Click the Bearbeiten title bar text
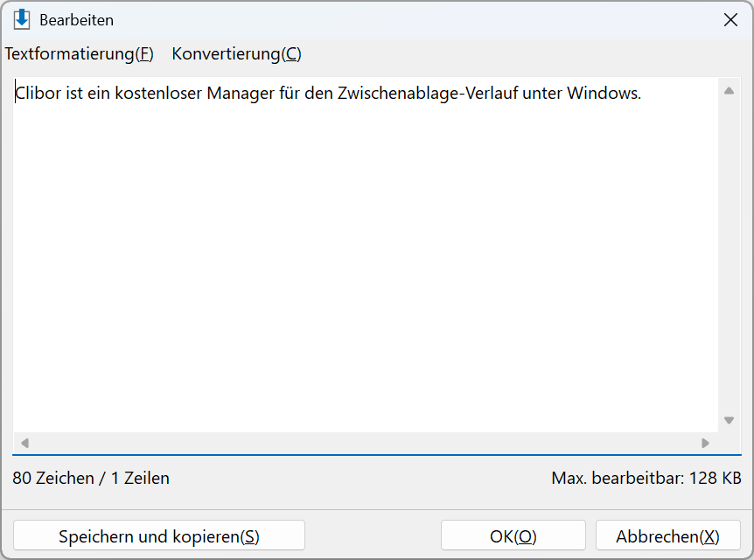The image size is (754, 560). click(x=76, y=20)
